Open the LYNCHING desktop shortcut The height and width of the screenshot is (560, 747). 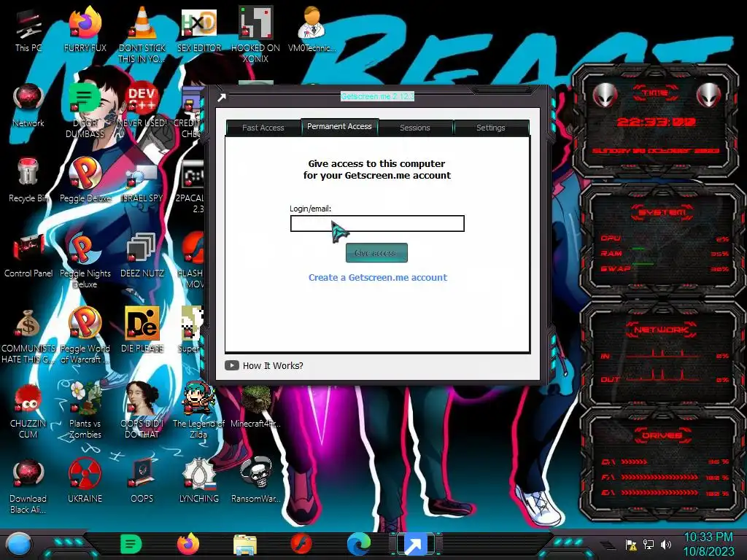[x=199, y=481]
